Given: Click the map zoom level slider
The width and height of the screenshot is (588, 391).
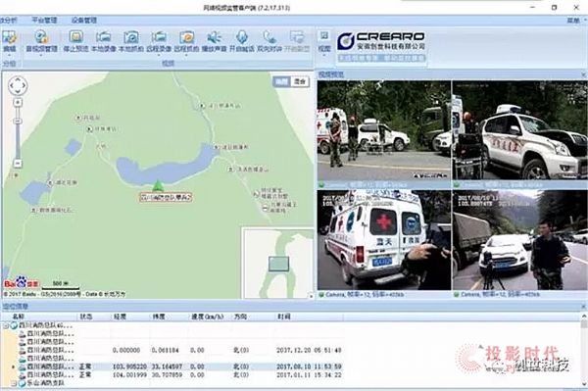Looking at the screenshot, I should point(18,122).
